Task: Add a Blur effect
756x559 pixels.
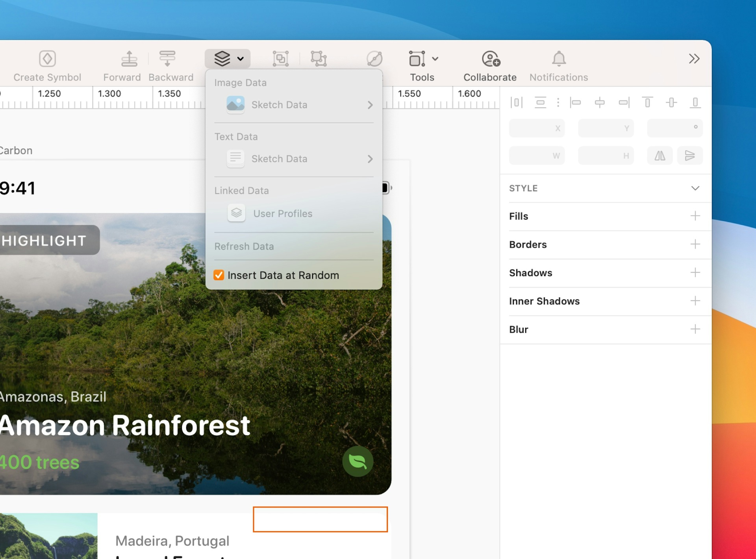Action: (x=696, y=329)
